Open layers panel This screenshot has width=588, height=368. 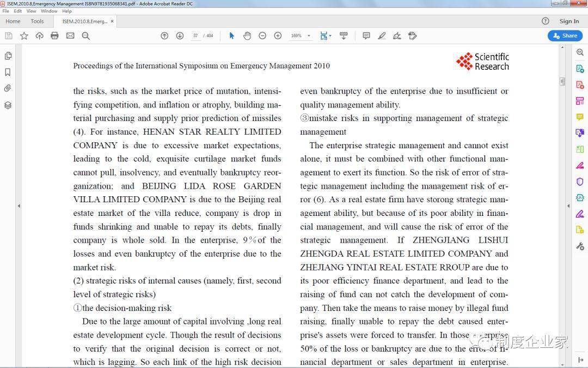(8, 105)
